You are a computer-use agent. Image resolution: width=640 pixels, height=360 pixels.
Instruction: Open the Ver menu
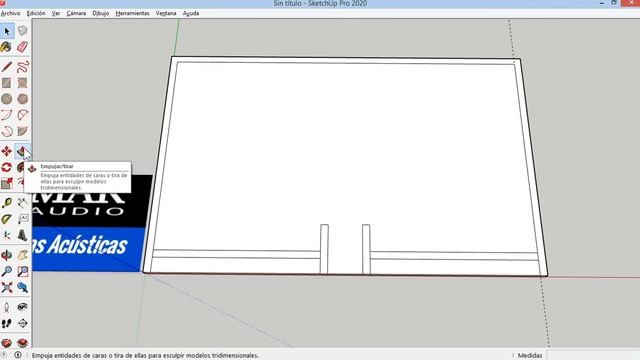pos(56,13)
